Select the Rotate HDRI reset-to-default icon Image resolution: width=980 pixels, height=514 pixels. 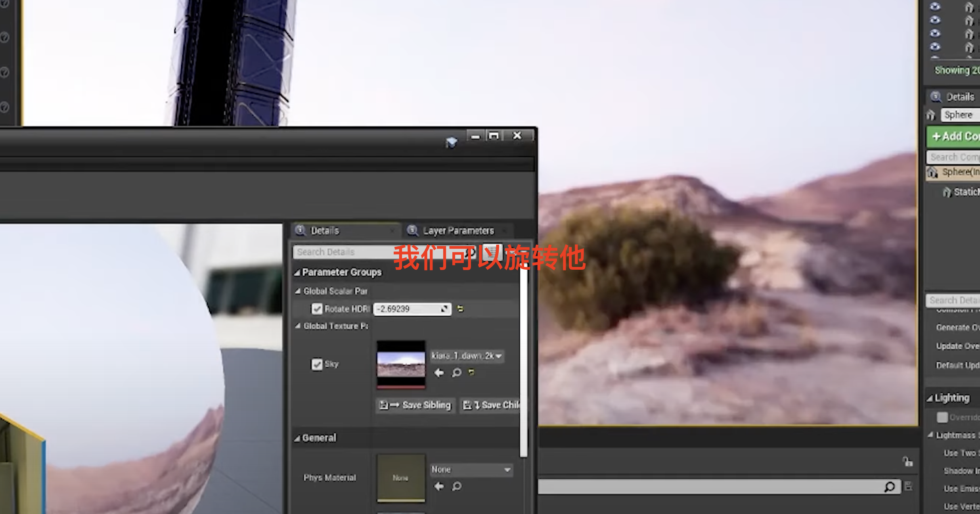pyautogui.click(x=460, y=309)
